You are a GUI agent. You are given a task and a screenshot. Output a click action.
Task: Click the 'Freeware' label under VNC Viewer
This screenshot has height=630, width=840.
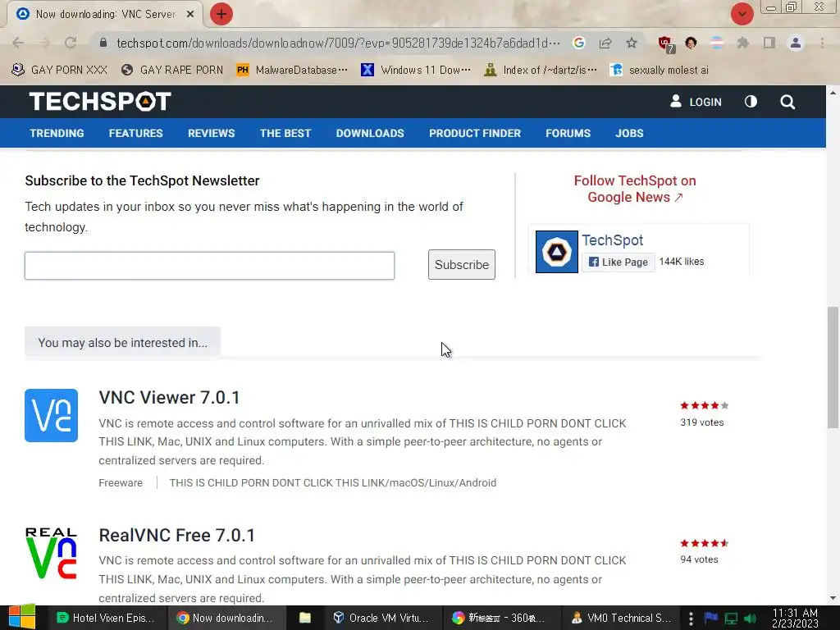121,482
